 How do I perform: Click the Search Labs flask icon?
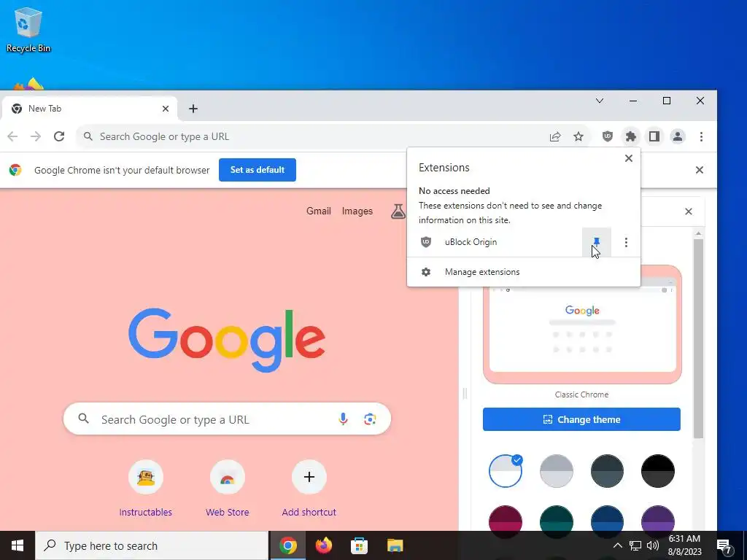(398, 211)
